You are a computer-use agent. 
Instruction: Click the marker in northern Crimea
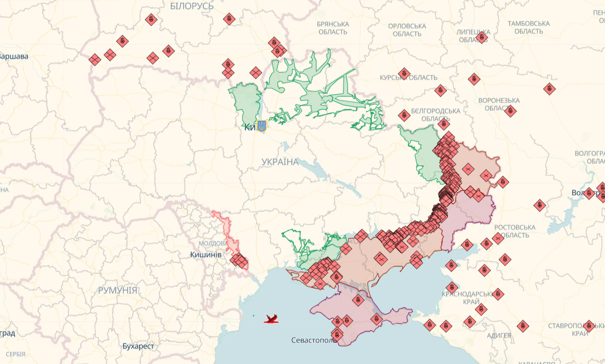[357, 300]
